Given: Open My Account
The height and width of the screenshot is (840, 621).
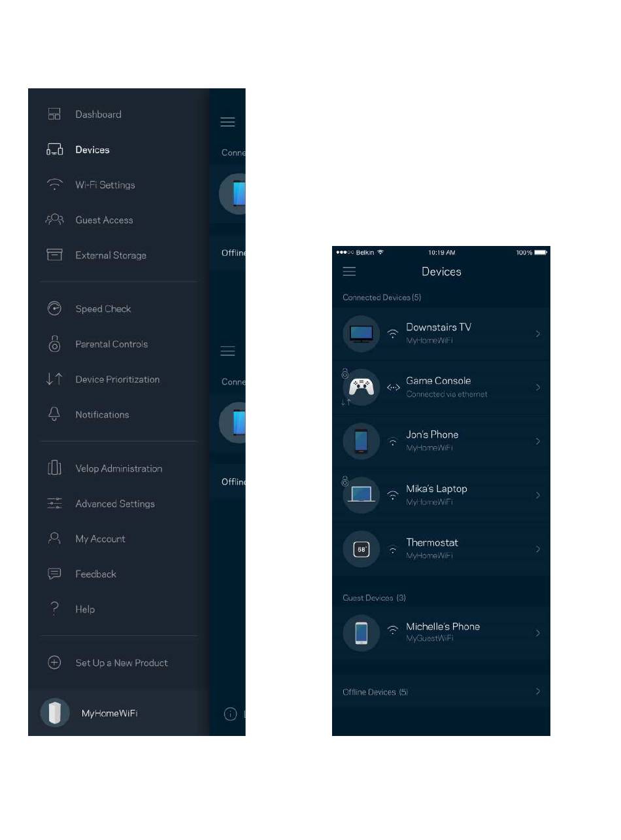Looking at the screenshot, I should (100, 539).
